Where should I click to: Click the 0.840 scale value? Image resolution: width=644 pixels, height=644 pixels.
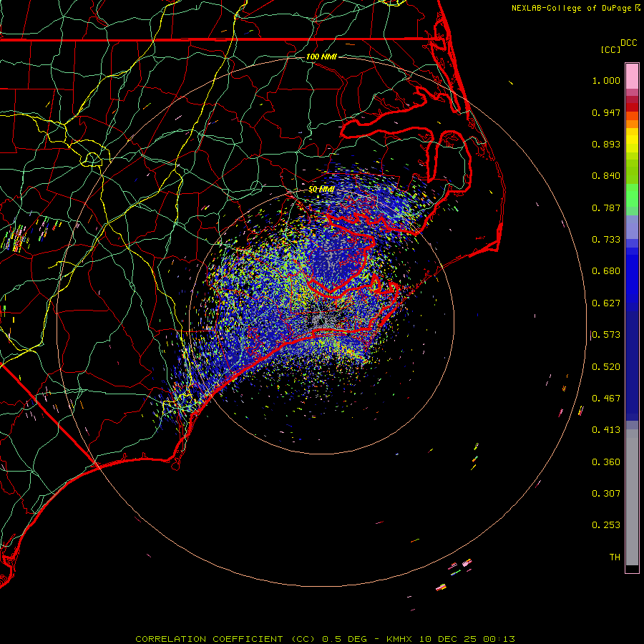tap(606, 176)
